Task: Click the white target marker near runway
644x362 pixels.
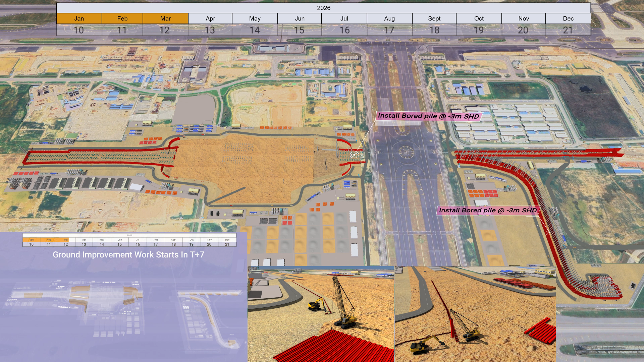Action: click(354, 155)
